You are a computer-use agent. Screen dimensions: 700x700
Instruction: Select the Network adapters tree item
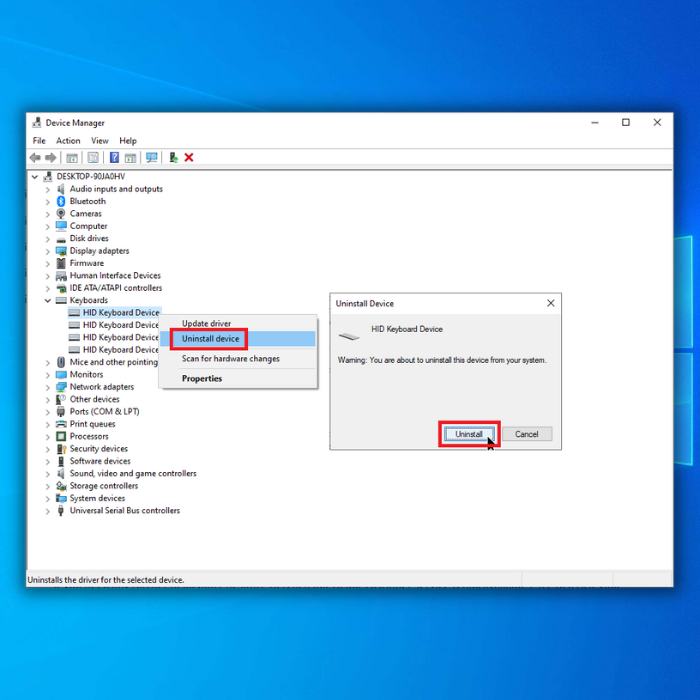[101, 387]
